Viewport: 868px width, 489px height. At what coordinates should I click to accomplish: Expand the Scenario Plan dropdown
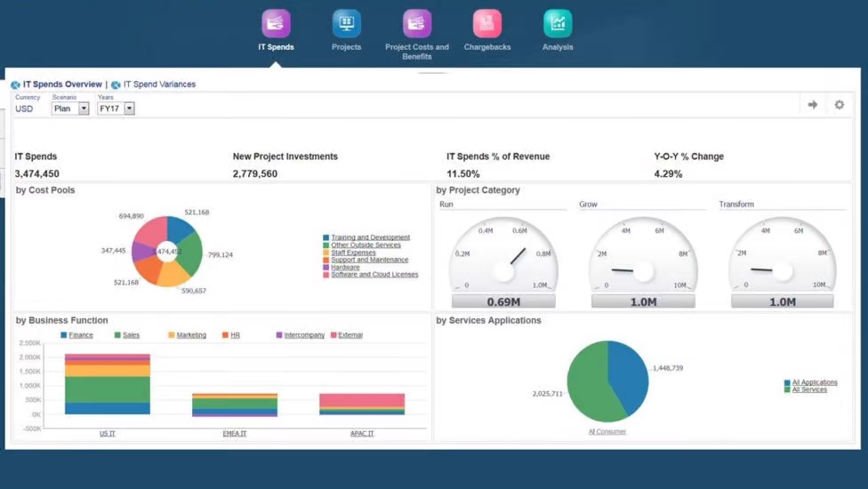click(84, 108)
